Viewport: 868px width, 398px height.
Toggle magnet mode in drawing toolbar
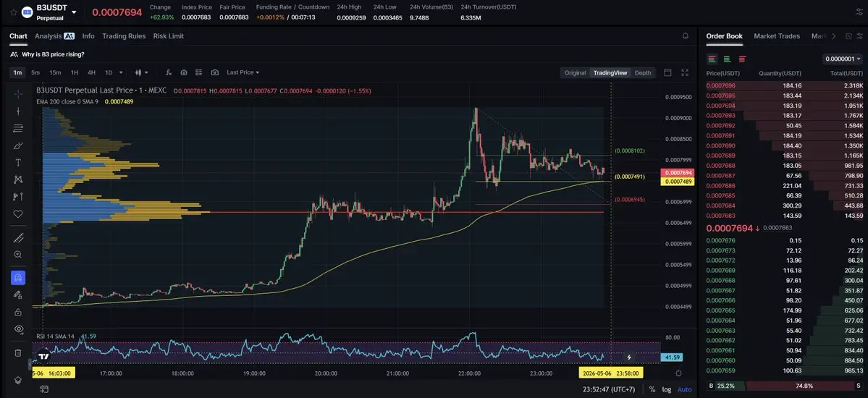[18, 277]
